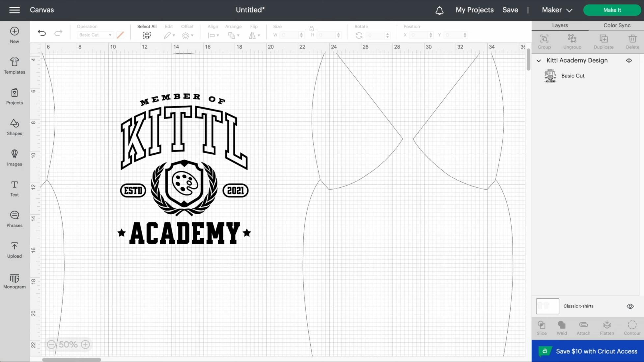Open the Operation dropdown showing Basic Cut
644x362 pixels.
[95, 35]
